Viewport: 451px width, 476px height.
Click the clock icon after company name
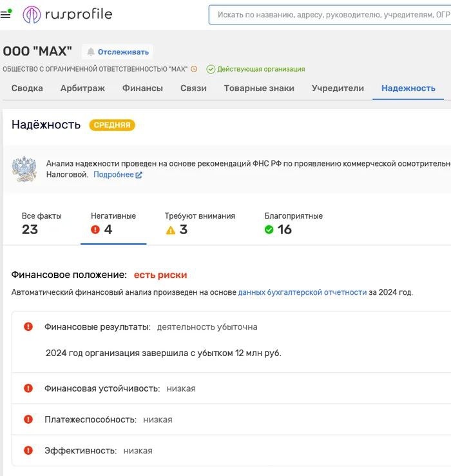194,69
